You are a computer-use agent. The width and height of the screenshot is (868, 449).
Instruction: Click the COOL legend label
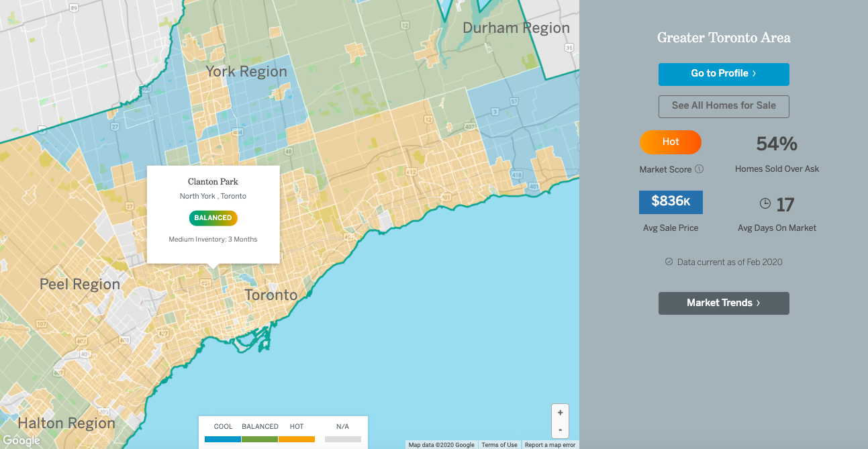tap(223, 427)
